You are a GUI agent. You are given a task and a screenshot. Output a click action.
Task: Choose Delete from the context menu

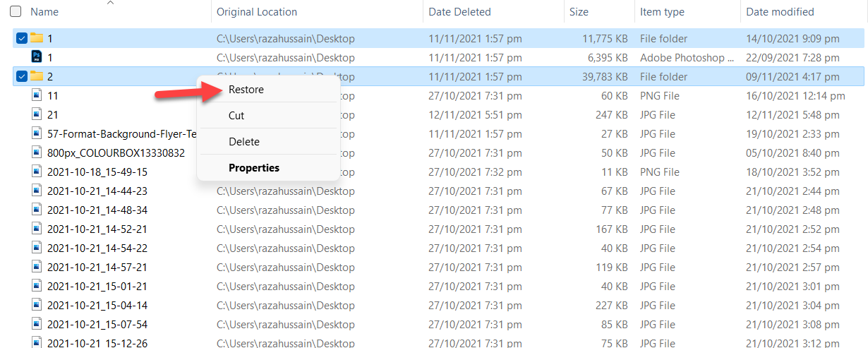coord(244,142)
